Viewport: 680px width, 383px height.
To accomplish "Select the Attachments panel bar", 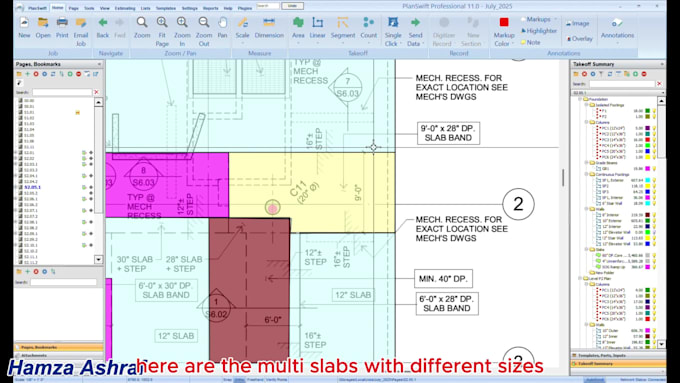I will point(59,355).
